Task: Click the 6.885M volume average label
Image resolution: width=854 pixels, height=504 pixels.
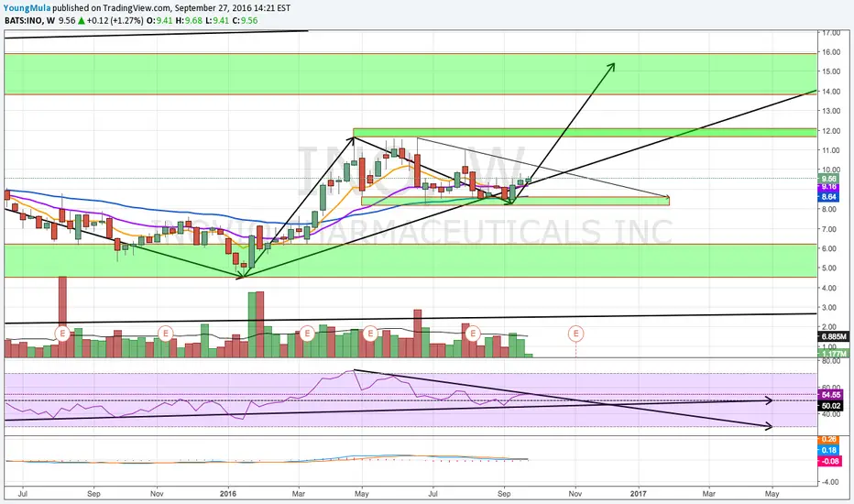Action: (x=834, y=336)
